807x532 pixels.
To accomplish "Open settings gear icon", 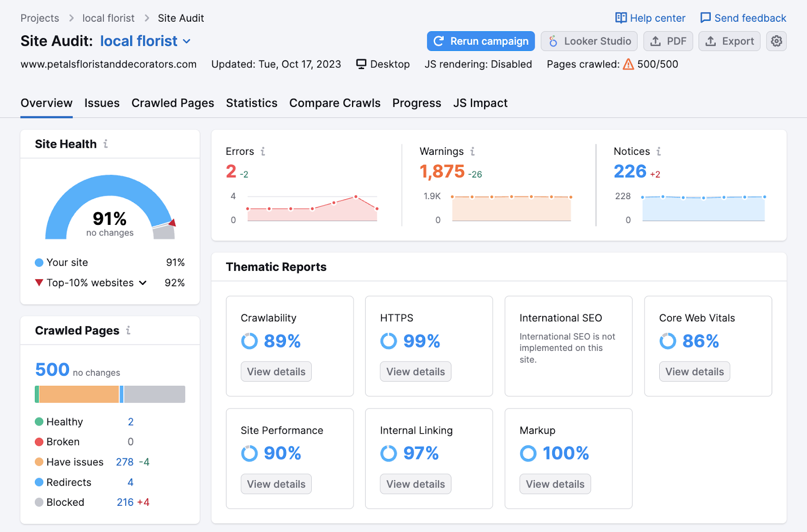I will tap(776, 41).
